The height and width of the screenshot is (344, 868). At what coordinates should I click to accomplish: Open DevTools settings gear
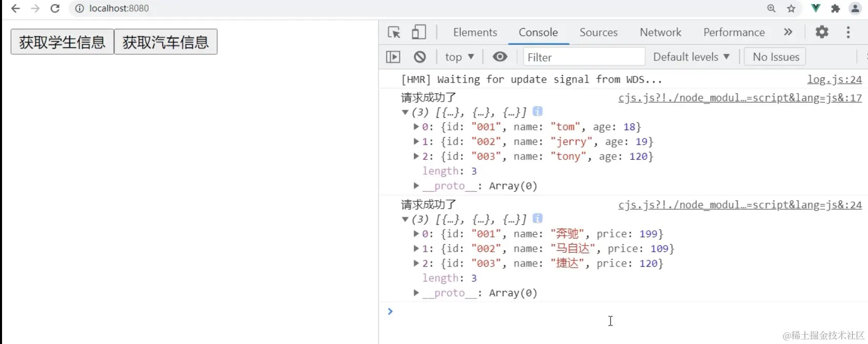click(822, 32)
